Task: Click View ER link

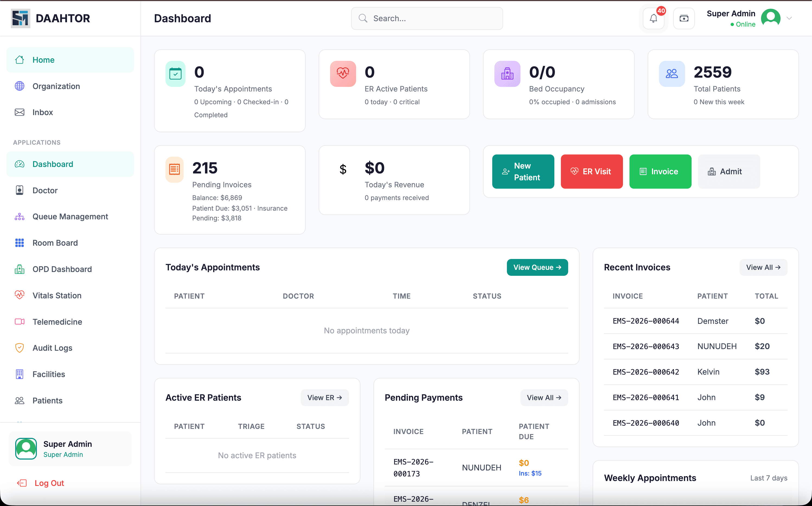Action: tap(324, 398)
